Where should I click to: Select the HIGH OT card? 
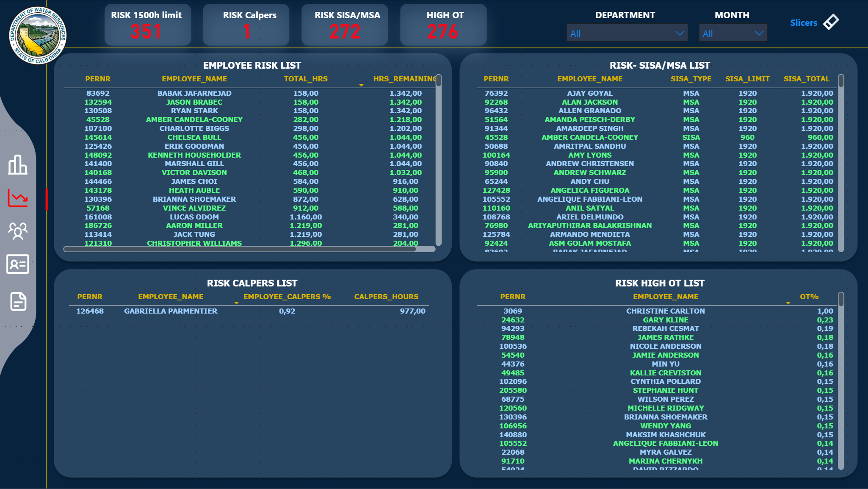443,24
